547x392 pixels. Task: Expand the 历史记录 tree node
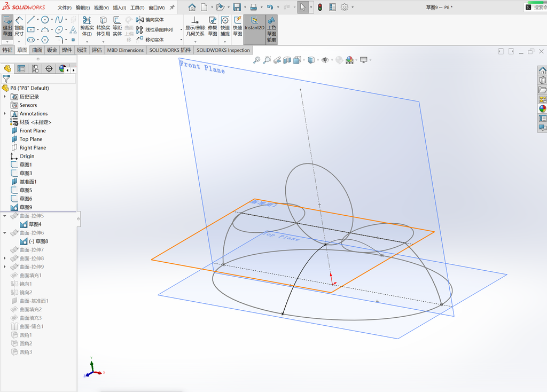(4, 97)
